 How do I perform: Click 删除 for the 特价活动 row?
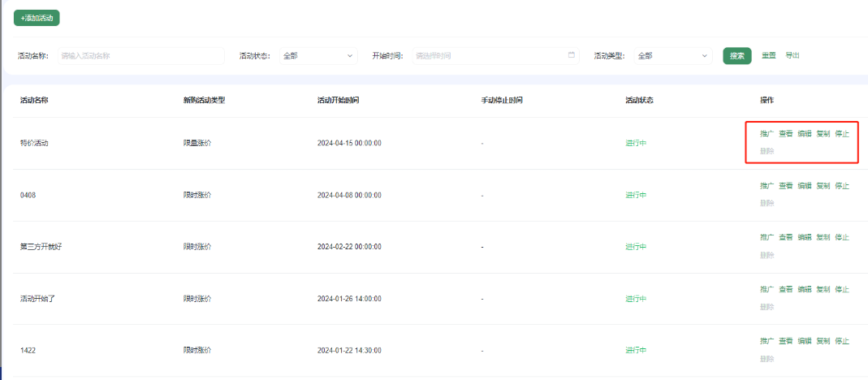767,151
